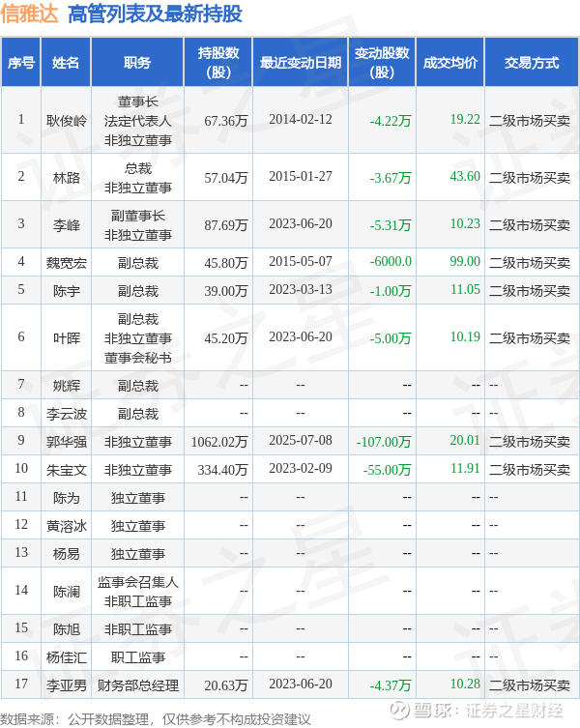Select the name 朱宝文
This screenshot has height=728, width=580.
[67, 470]
